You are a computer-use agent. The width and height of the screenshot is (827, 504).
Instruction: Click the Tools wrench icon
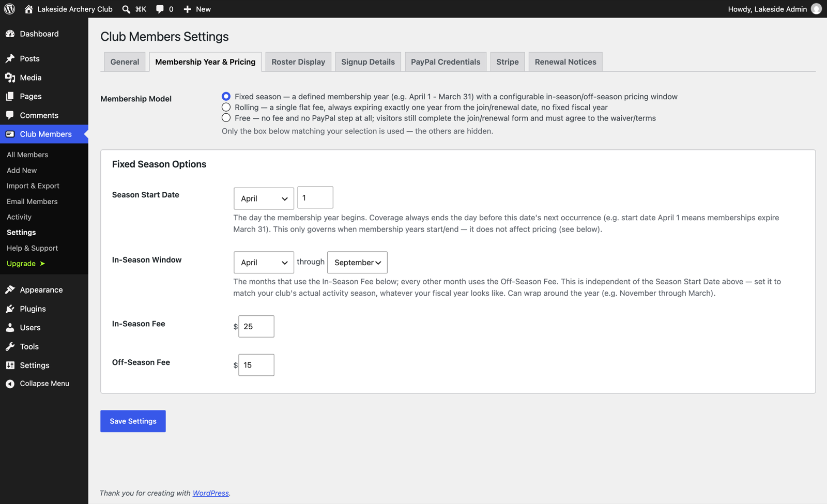coord(10,346)
